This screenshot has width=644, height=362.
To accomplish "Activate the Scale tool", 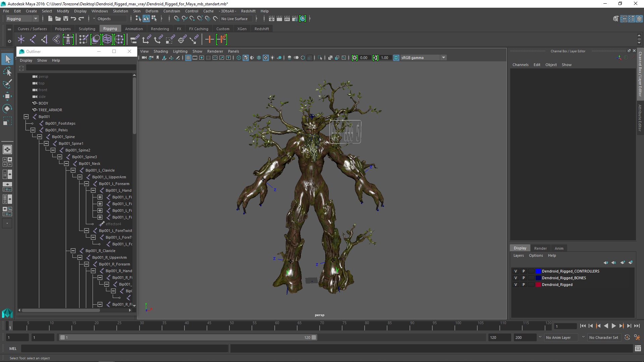I will (7, 121).
